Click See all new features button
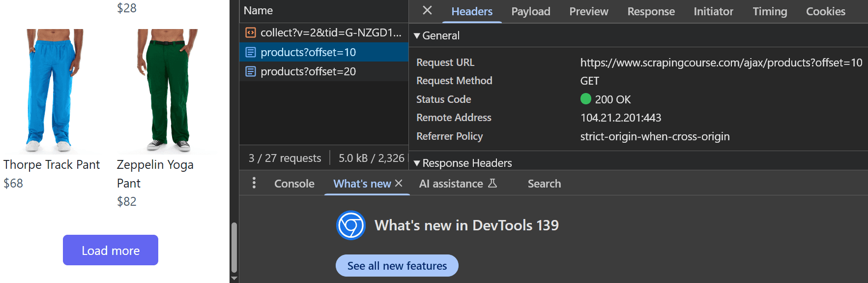 point(397,266)
